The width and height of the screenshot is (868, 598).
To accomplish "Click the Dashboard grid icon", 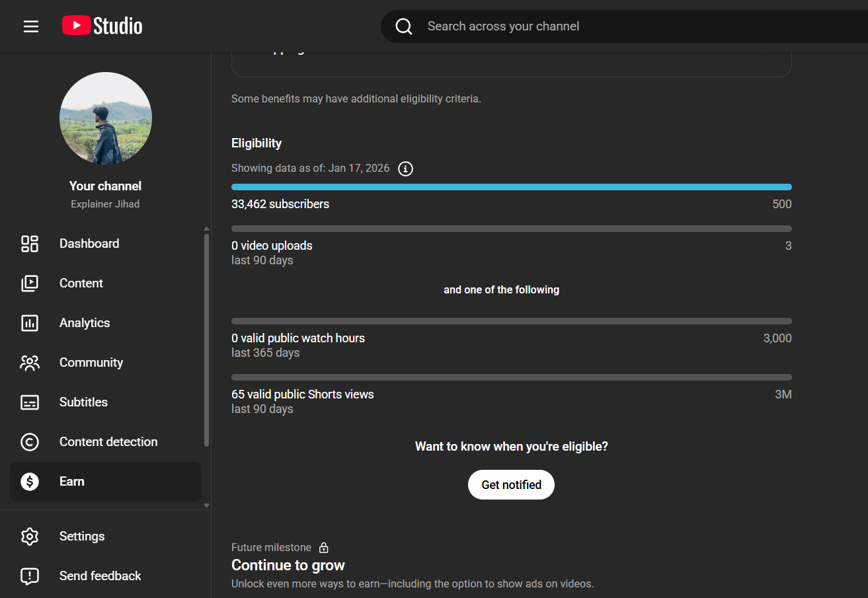I will pos(30,244).
